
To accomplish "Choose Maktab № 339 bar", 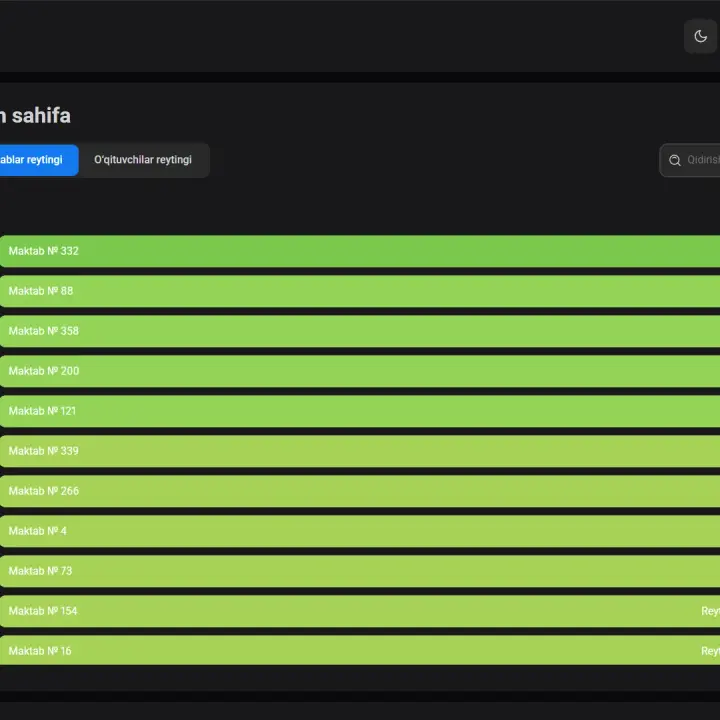I will (360, 451).
